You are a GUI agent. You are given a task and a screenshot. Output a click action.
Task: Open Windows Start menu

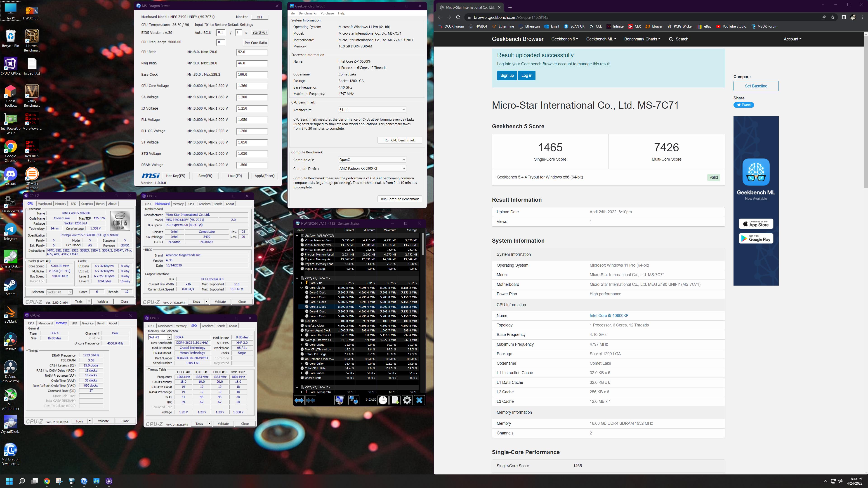pyautogui.click(x=9, y=481)
